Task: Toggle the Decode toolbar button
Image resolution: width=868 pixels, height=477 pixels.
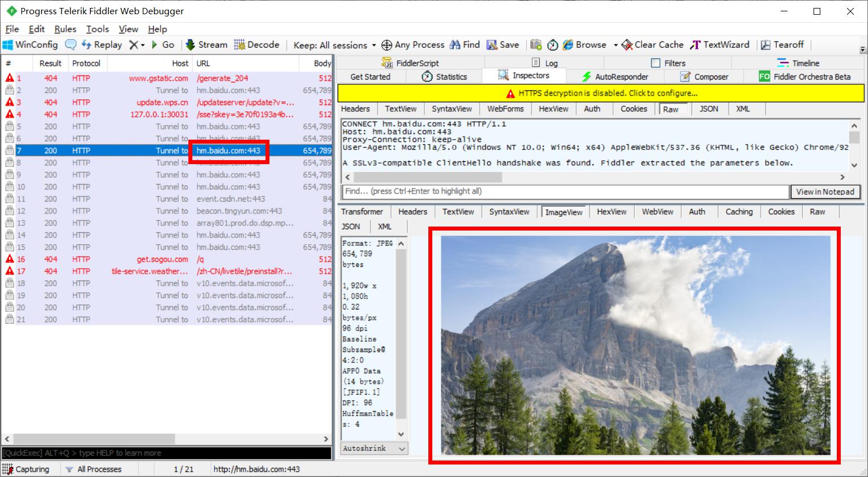Action: pyautogui.click(x=240, y=45)
